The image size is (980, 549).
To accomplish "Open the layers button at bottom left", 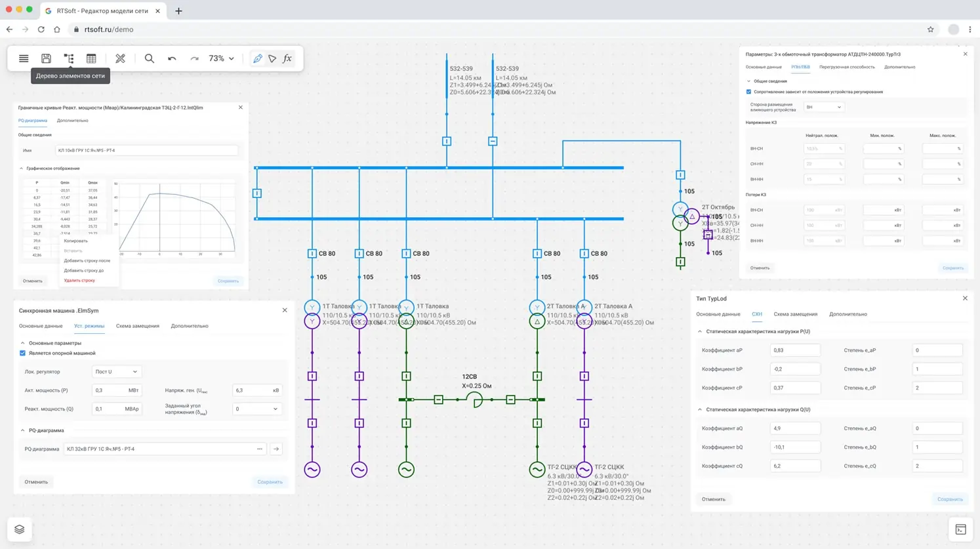I will coord(20,529).
